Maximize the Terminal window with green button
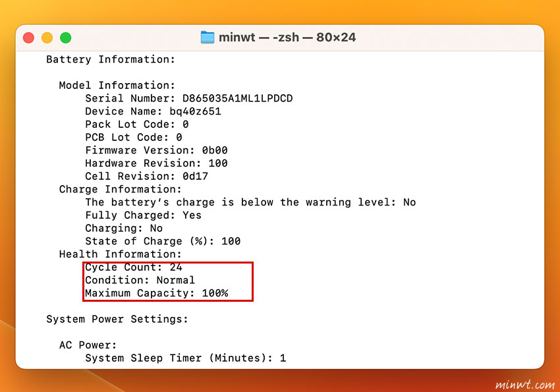Image resolution: width=560 pixels, height=392 pixels. coord(66,38)
